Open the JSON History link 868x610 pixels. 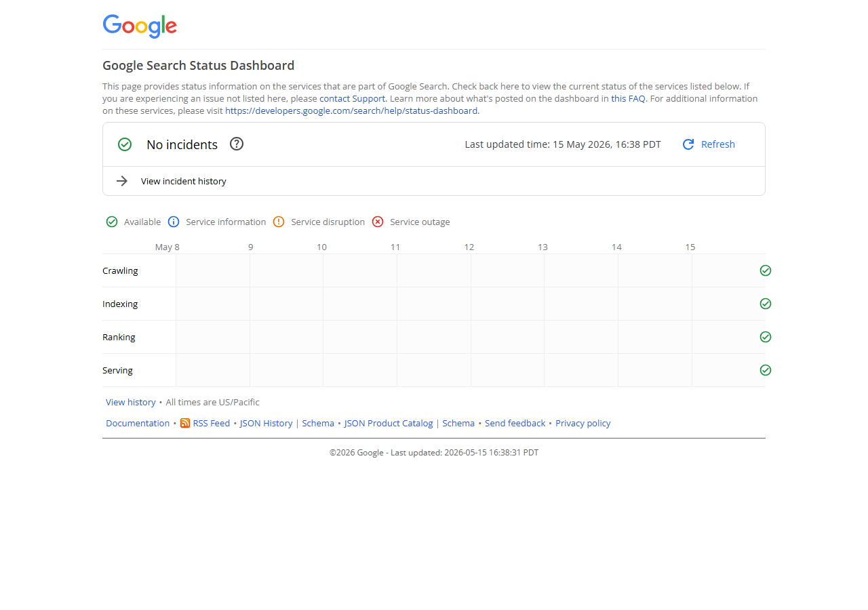pos(267,423)
